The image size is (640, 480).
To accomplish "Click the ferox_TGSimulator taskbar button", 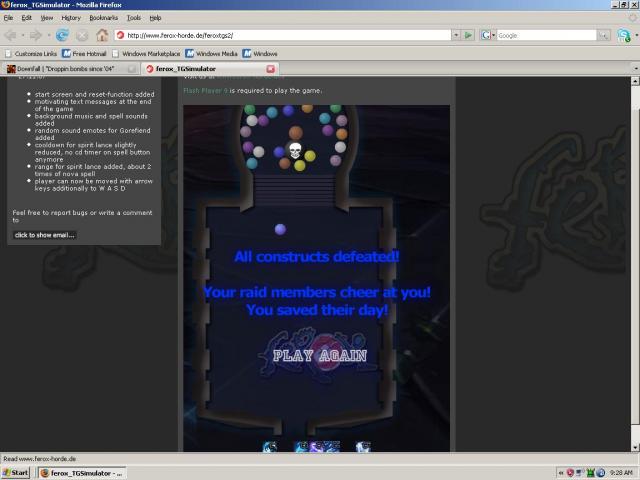I will pyautogui.click(x=82, y=473).
